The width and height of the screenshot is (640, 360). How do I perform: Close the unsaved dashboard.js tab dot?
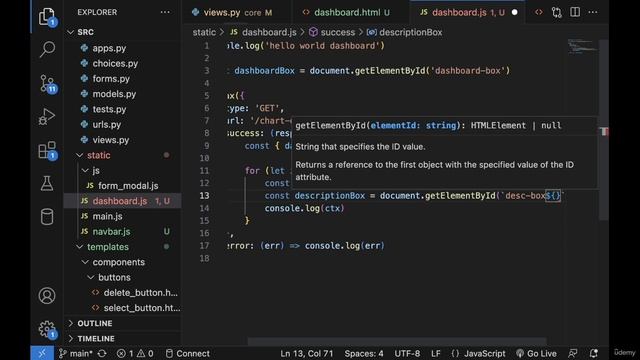coord(514,13)
